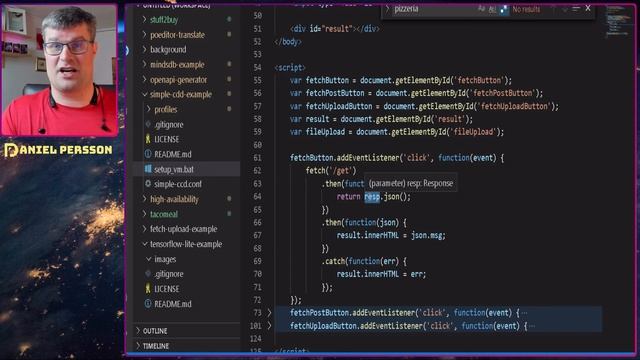The image size is (640, 360).
Task: Collapse the images folder
Action: (149, 259)
